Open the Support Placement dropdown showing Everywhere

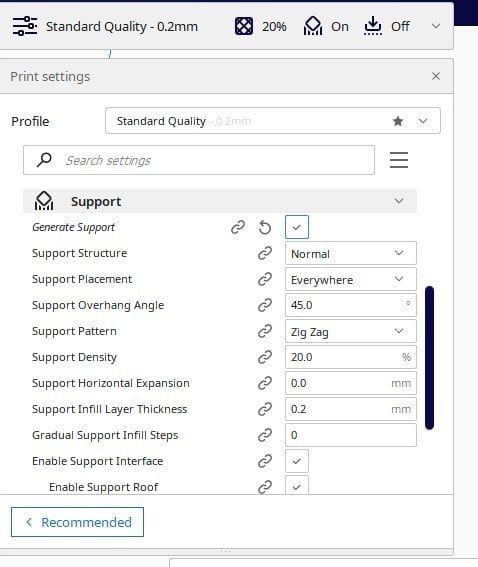(351, 279)
